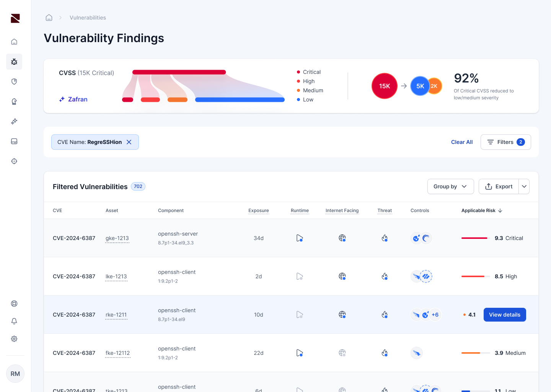Click the Clear All link
The image size is (551, 392).
click(x=461, y=142)
